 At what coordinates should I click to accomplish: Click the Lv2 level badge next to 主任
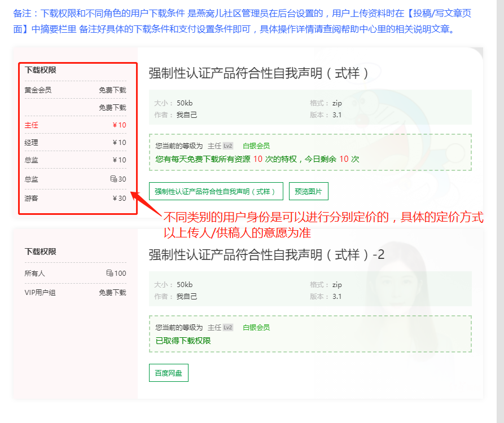coord(227,145)
